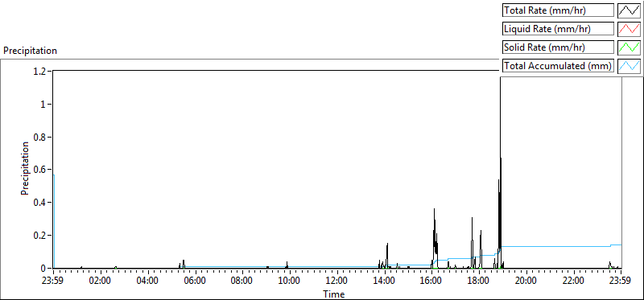Click the 16:00 time axis label

[431, 282]
